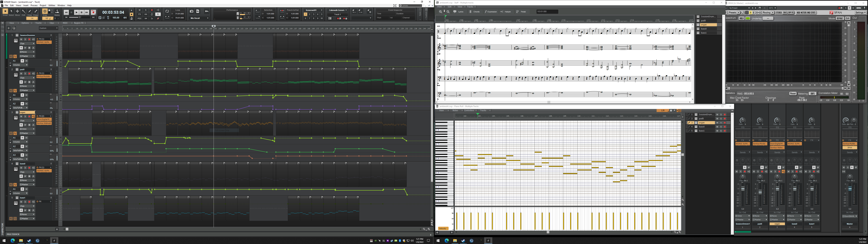
Task: Stop playback in transport
Action: (x=71, y=13)
